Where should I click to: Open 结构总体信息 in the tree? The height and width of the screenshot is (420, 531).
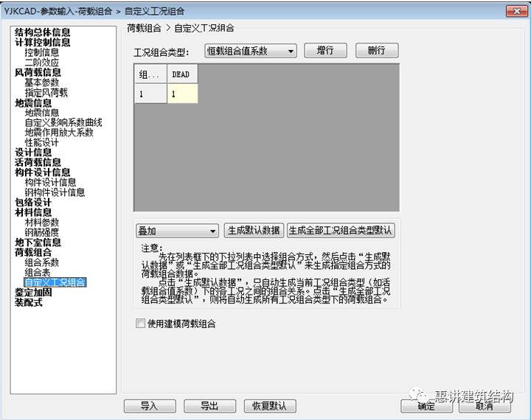point(42,32)
